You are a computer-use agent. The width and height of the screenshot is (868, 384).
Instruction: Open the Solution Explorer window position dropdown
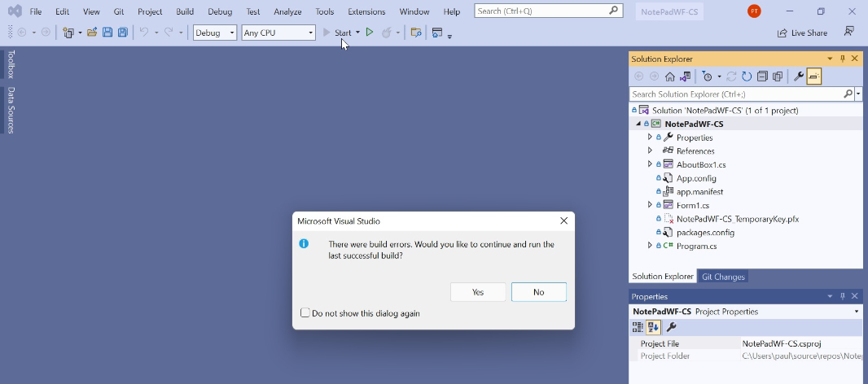(830, 59)
